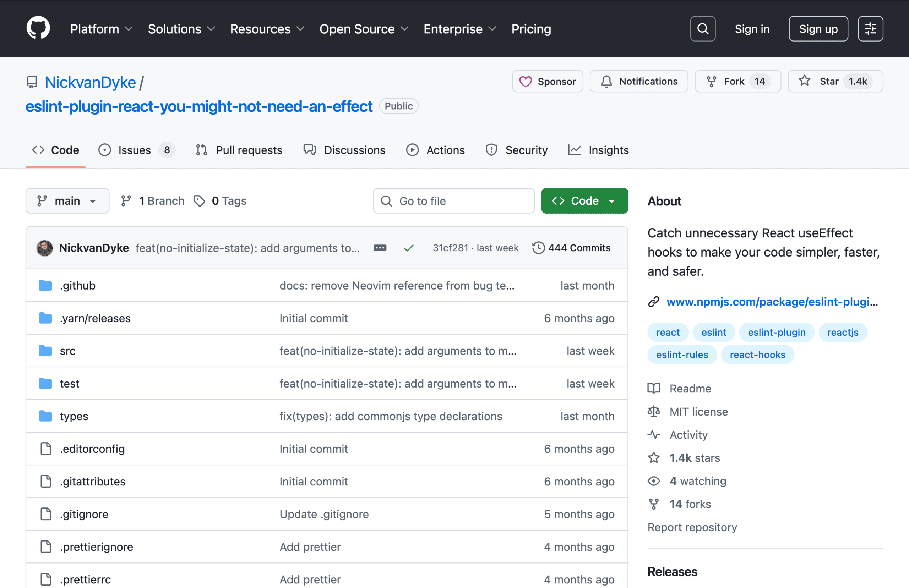The width and height of the screenshot is (909, 588).
Task: Click inside the Go to file field
Action: pos(454,200)
